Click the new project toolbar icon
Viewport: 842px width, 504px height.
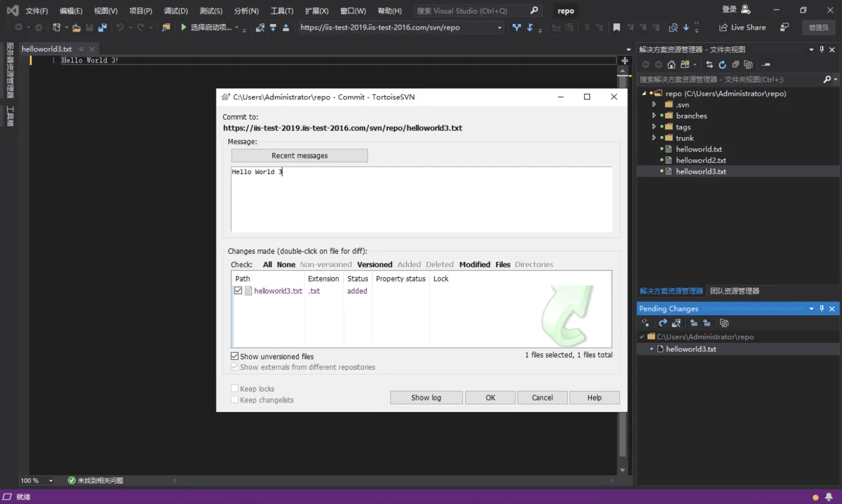coord(57,27)
